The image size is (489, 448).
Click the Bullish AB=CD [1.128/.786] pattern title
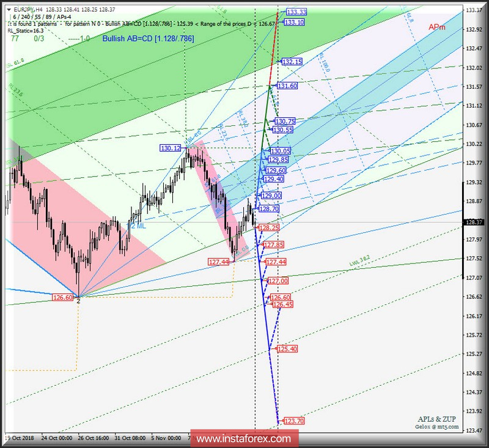pyautogui.click(x=148, y=39)
